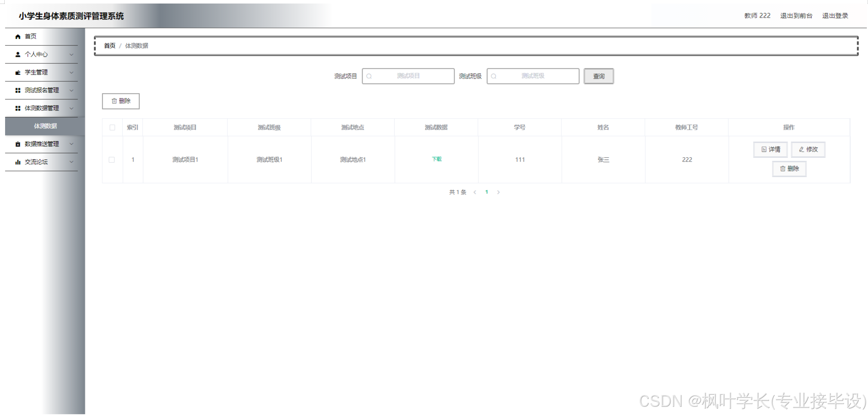This screenshot has width=868, height=415.
Task: Click the person icon beside 个人中心
Action: pyautogui.click(x=18, y=54)
